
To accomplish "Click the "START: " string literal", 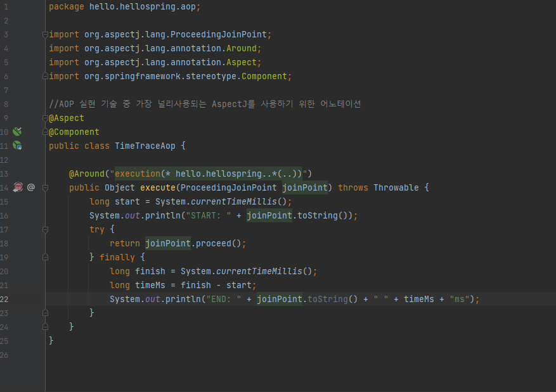I will [x=209, y=215].
